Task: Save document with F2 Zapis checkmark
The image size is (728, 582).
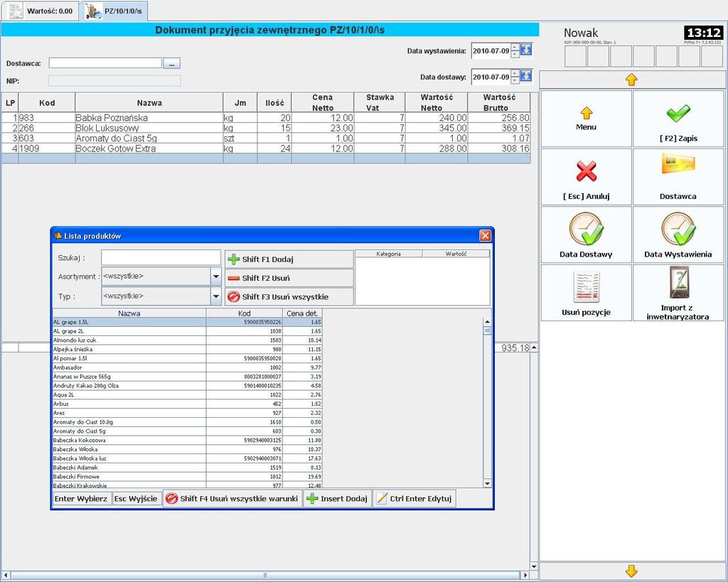Action: 678,119
